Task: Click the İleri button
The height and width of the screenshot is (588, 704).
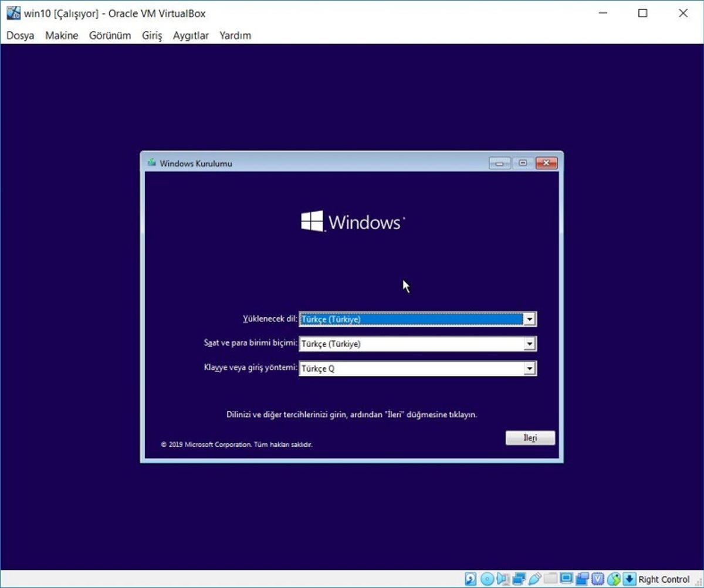Action: coord(530,437)
